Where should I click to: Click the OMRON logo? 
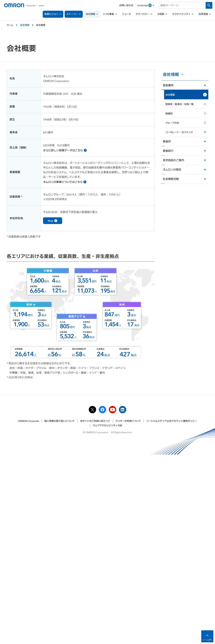pyautogui.click(x=14, y=5)
